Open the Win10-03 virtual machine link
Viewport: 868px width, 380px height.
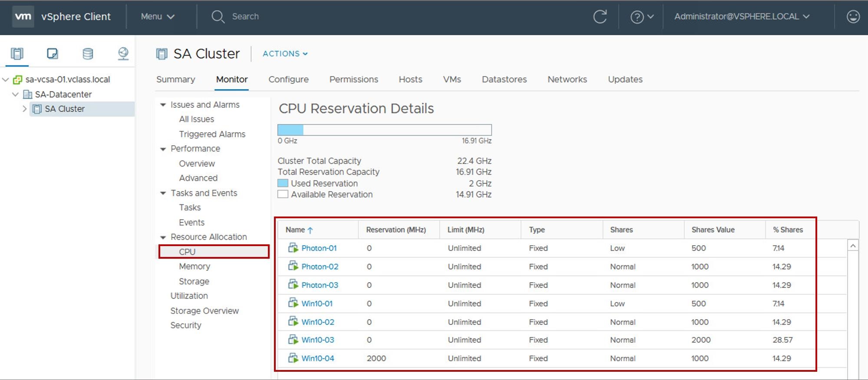[318, 340]
